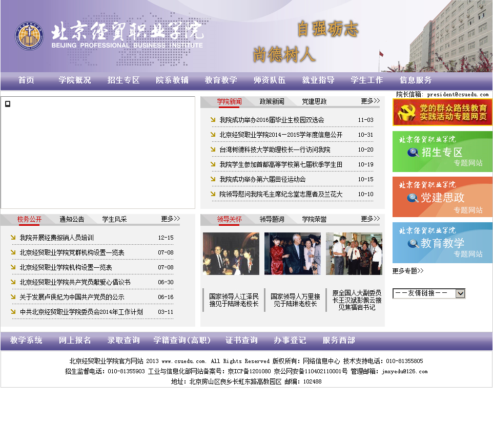493x448 pixels.
Task: Click 更多>> in the 领导关怀 panel
Action: click(371, 219)
